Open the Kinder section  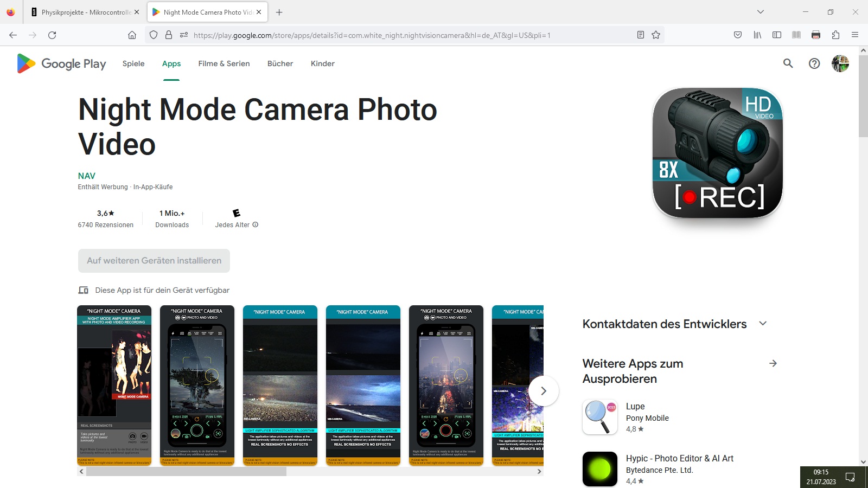323,63
